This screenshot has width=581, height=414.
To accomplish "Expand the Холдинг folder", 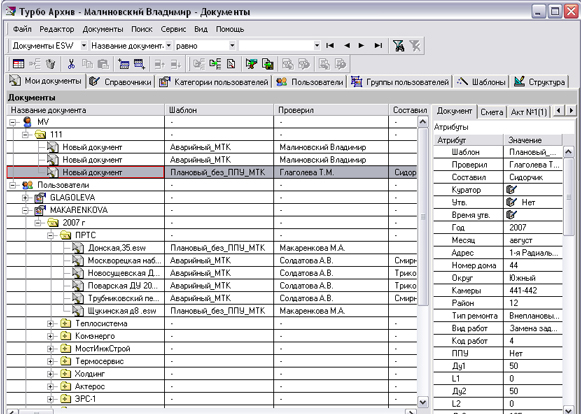I will click(x=51, y=374).
